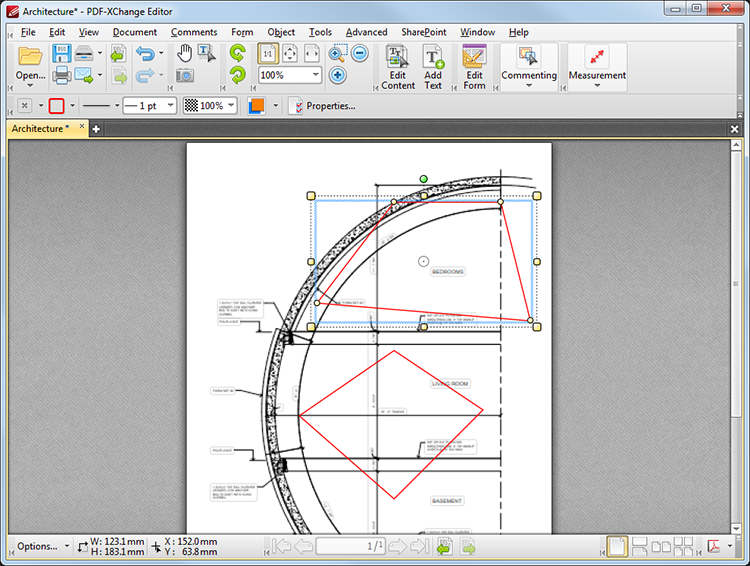
Task: Click the Undo arrow icon
Action: (145, 54)
